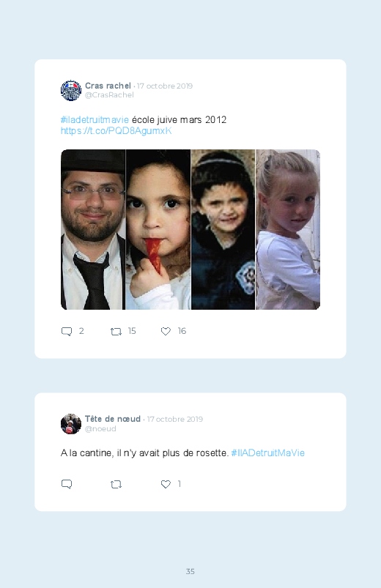The width and height of the screenshot is (381, 588).
Task: Open Cras rachel's profile avatar
Action: pos(71,90)
